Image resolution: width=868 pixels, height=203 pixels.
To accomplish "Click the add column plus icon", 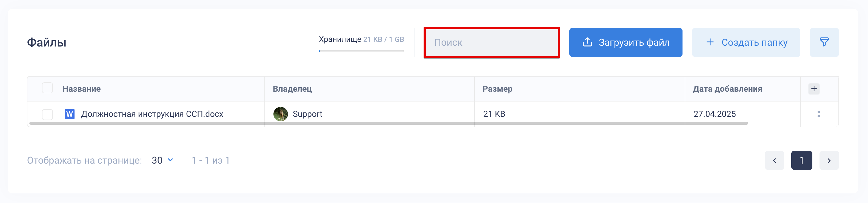I will pos(814,89).
